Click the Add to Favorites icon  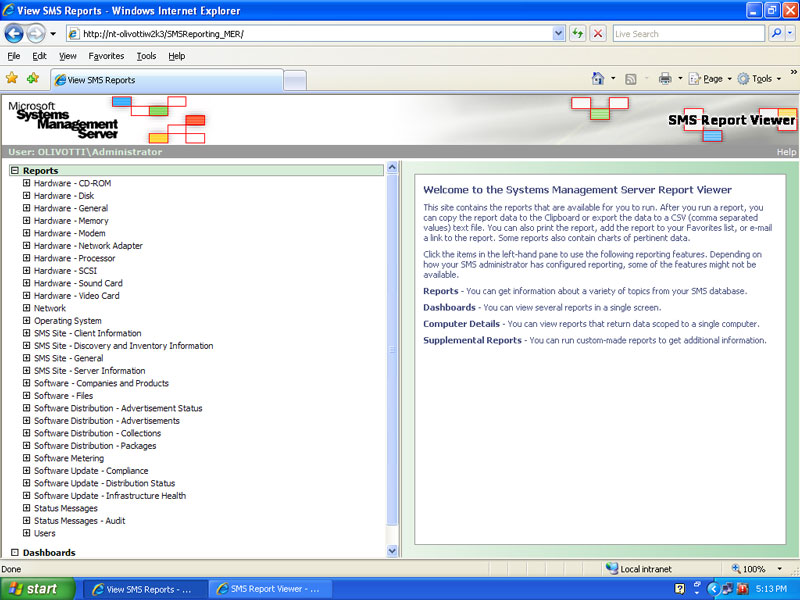click(x=33, y=78)
